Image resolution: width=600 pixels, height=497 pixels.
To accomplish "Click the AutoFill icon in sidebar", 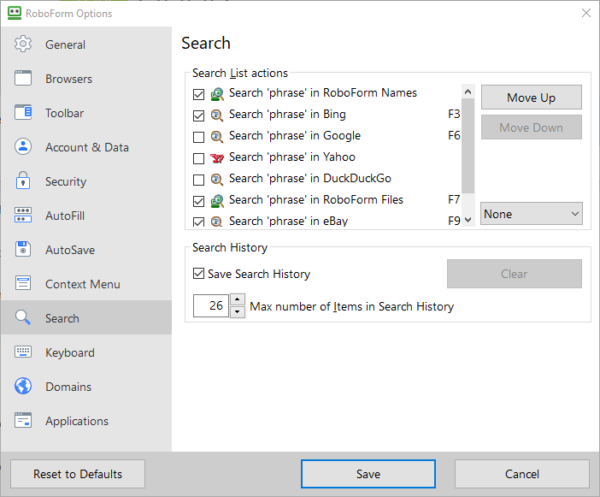I will (24, 216).
